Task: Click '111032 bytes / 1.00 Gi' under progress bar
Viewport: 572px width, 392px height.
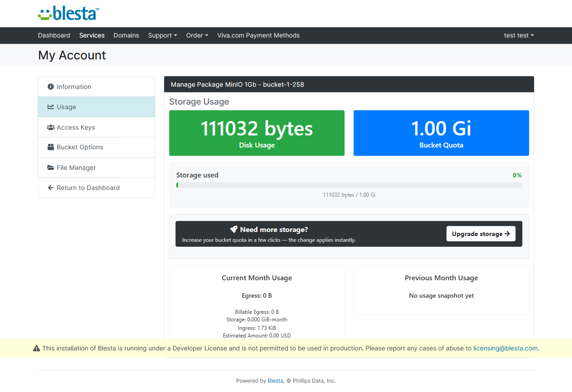Action: pyautogui.click(x=349, y=195)
